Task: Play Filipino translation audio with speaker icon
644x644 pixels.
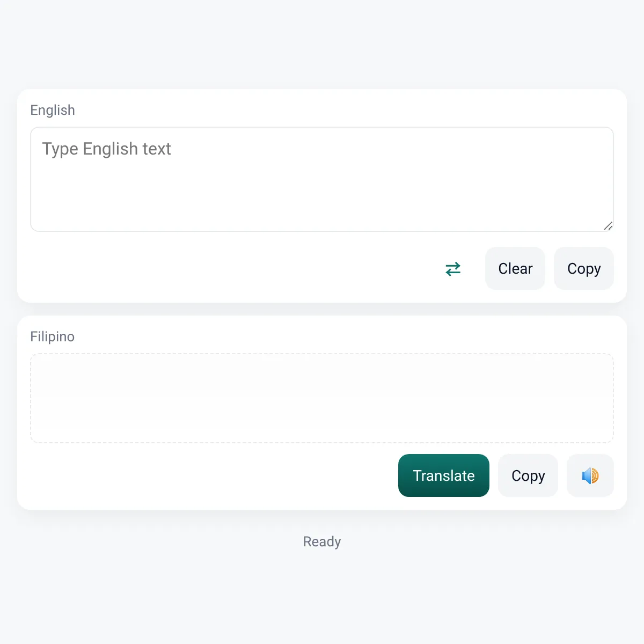Action: click(590, 475)
